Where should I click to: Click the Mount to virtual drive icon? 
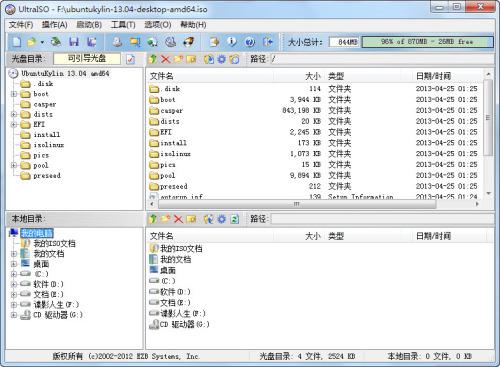(x=170, y=42)
